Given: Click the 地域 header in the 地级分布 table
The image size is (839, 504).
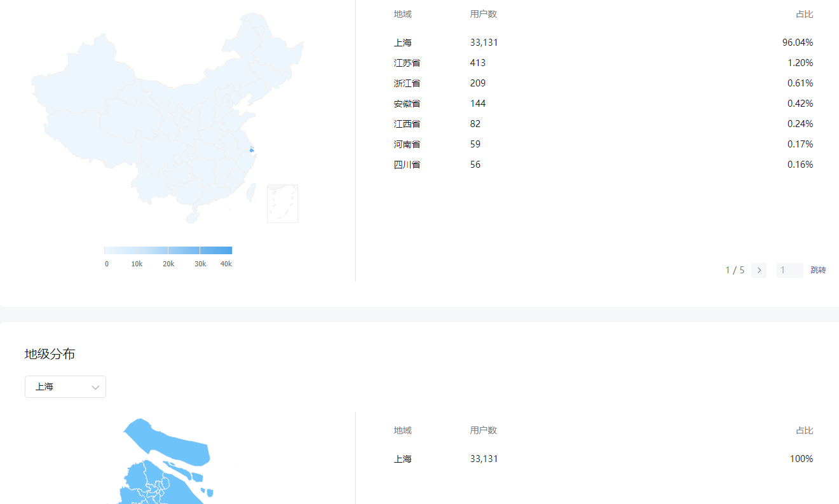Looking at the screenshot, I should pyautogui.click(x=402, y=430).
